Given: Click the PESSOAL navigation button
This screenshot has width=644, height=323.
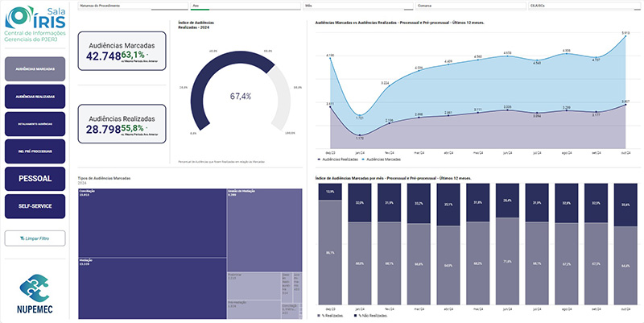Looking at the screenshot, I should pos(35,179).
